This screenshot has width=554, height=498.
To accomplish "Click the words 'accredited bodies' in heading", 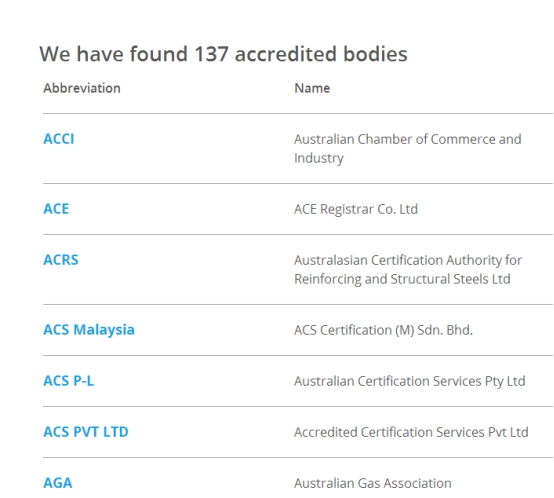I will (x=321, y=54).
